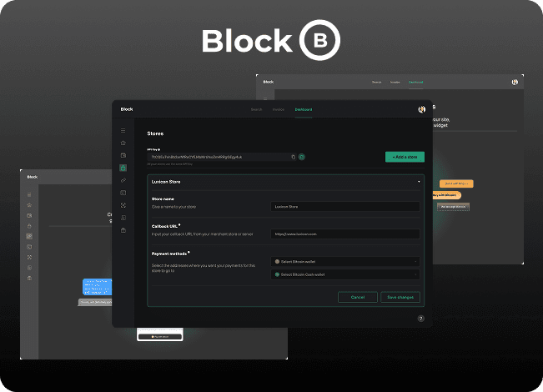This screenshot has width=543, height=392.
Task: Open the wallet icon in front window sidebar
Action: (123, 155)
